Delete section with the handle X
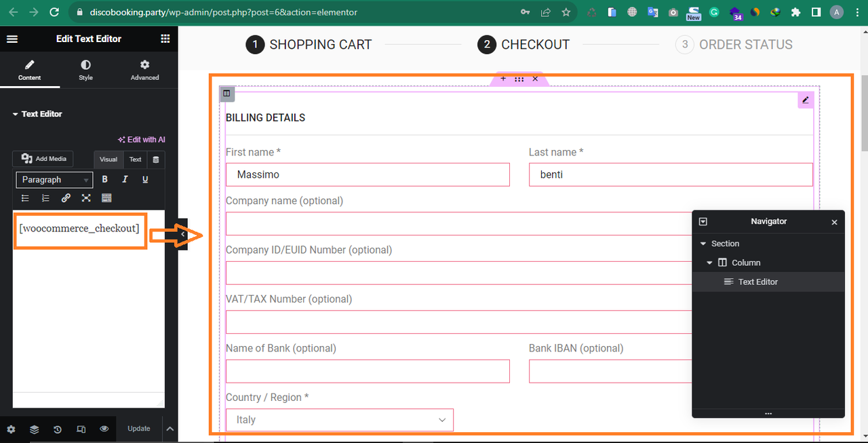 (535, 79)
